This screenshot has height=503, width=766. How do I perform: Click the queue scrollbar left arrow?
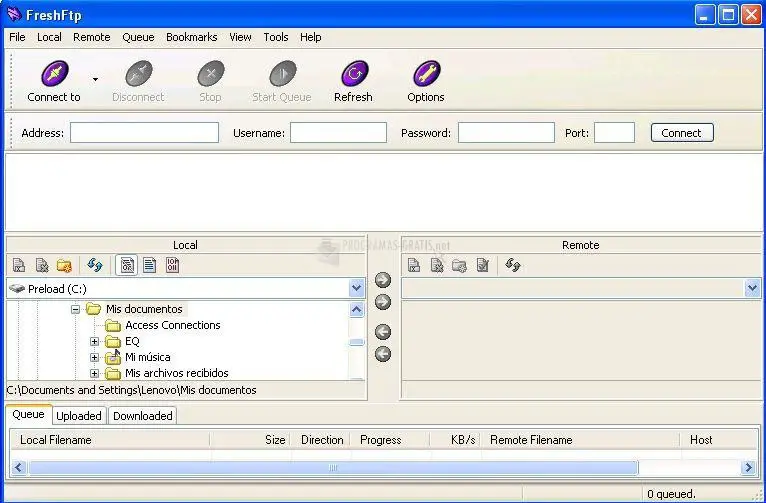click(x=19, y=468)
